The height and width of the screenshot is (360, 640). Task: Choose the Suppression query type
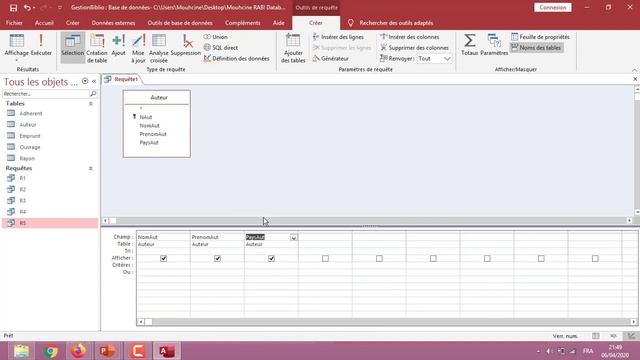tap(186, 45)
